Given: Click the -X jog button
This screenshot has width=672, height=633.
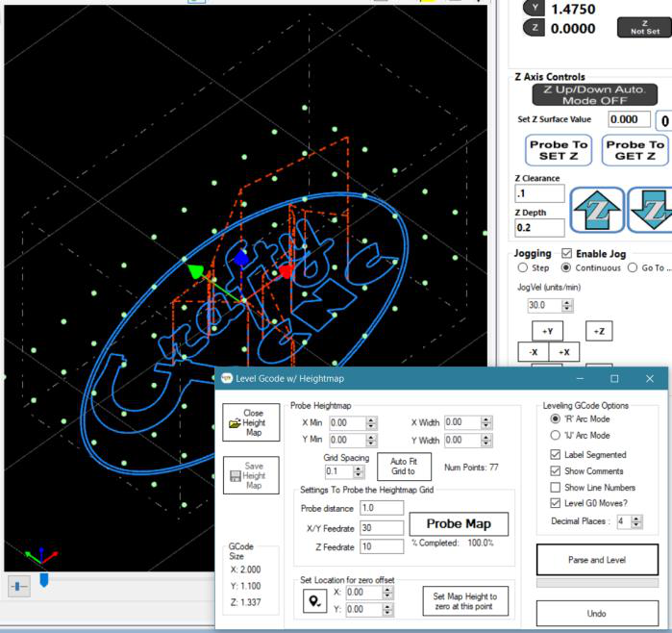Looking at the screenshot, I should click(x=534, y=352).
